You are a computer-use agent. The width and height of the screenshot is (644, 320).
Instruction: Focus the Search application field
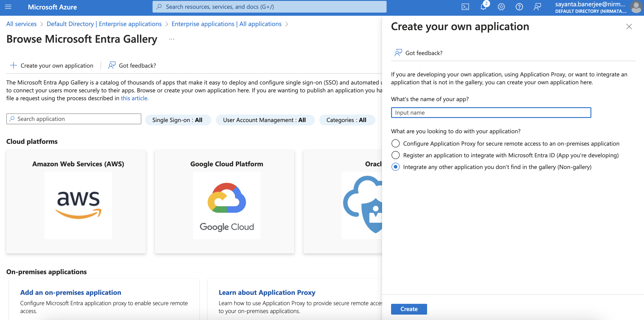point(74,119)
